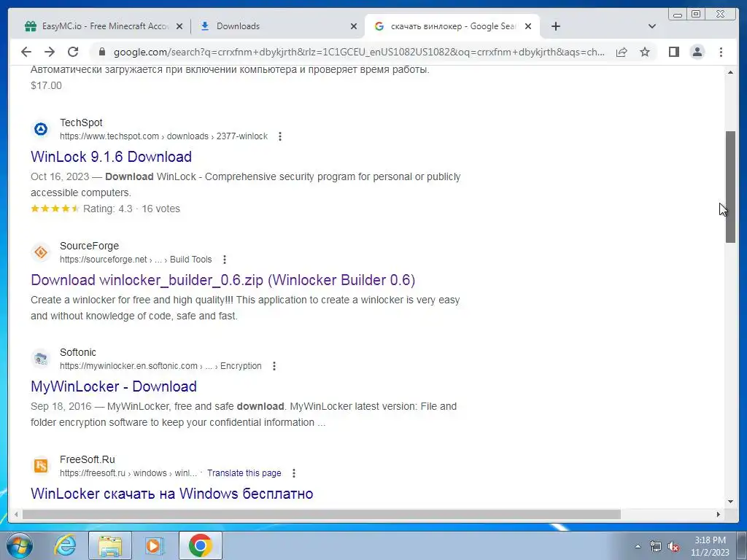Open the Windows Start menu
Viewport: 747px width, 560px height.
coord(19,545)
